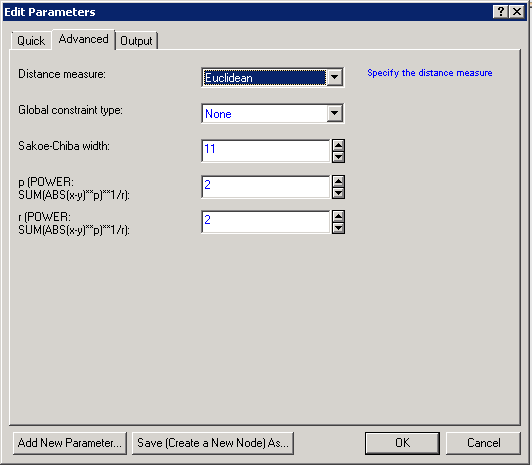This screenshot has width=532, height=465.
Task: Decrease Sakoe-Chiba width with the down arrow
Action: [338, 157]
